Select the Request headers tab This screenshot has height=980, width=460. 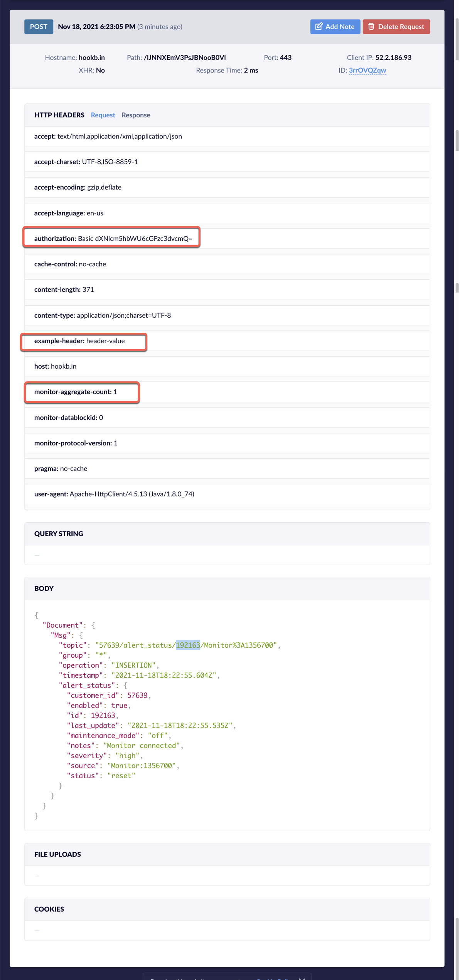(x=103, y=115)
